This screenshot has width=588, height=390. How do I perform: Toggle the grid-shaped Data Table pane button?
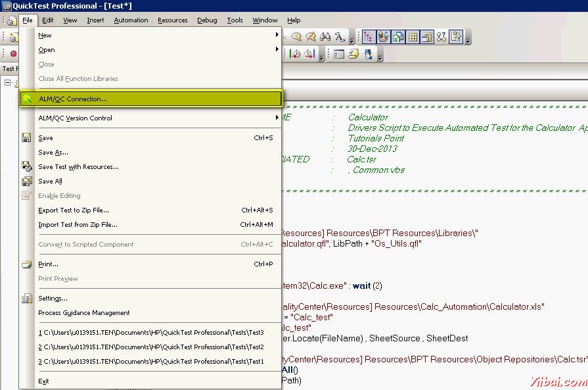coord(413,37)
